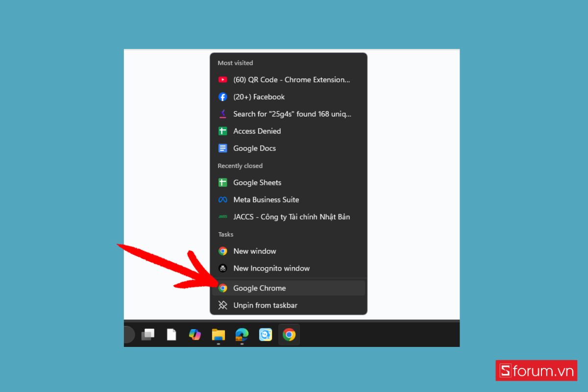The height and width of the screenshot is (392, 588).
Task: Open Microsoft Edge from the taskbar
Action: pyautogui.click(x=242, y=335)
